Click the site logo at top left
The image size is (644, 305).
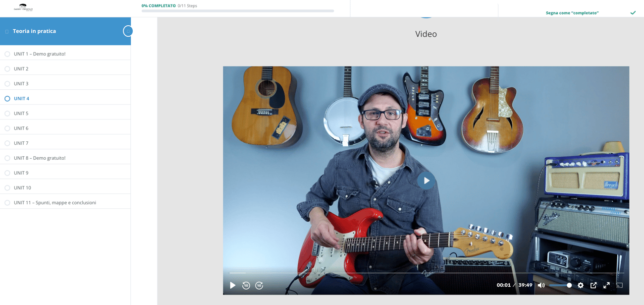pos(23,7)
